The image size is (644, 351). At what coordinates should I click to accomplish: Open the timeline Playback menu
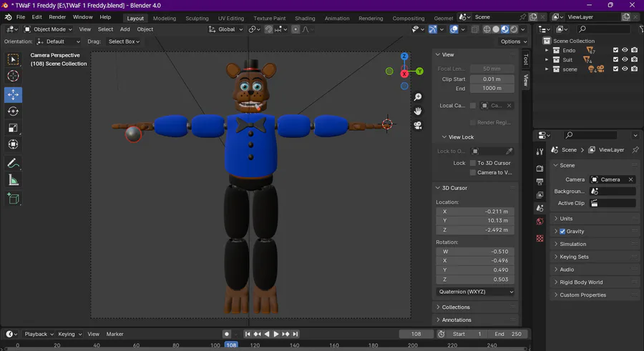[39, 334]
